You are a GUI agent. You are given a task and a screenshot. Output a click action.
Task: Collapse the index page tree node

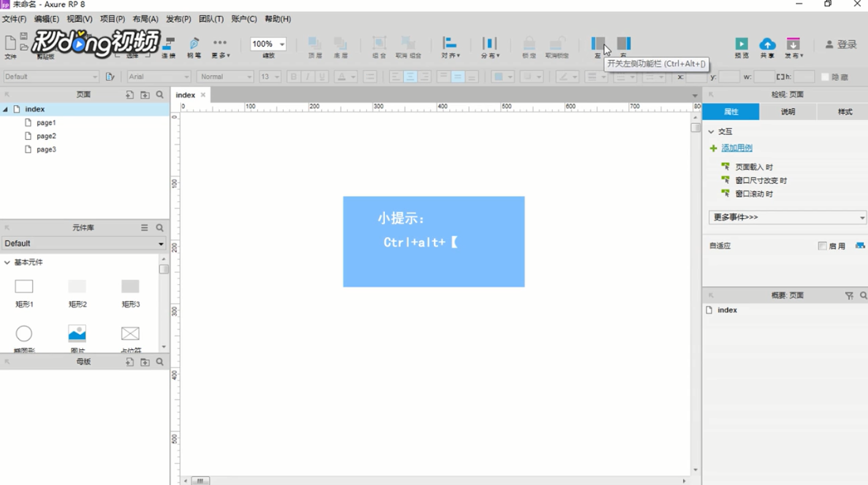pos(6,110)
